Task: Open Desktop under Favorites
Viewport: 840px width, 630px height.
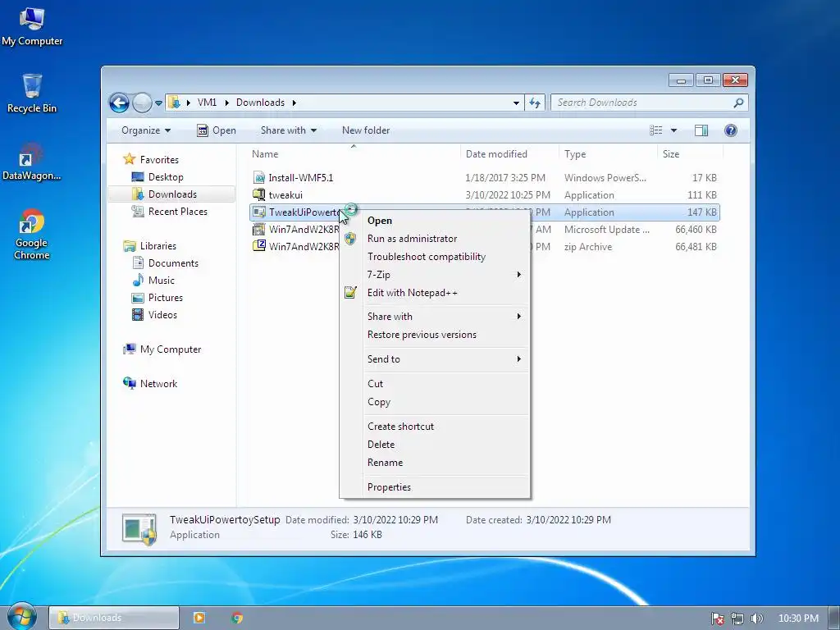Action: click(166, 177)
